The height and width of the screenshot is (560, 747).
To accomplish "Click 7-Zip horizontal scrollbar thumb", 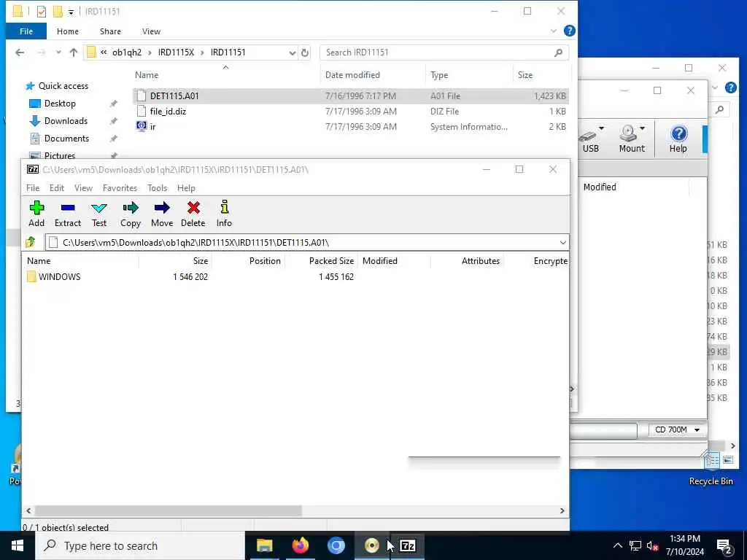I will [x=169, y=510].
